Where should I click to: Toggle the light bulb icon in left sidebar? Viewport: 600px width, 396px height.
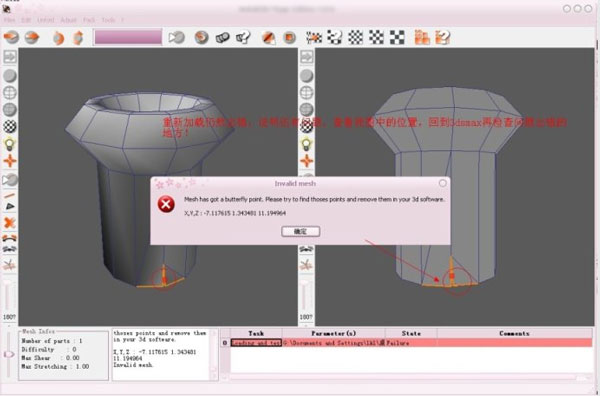(x=10, y=144)
